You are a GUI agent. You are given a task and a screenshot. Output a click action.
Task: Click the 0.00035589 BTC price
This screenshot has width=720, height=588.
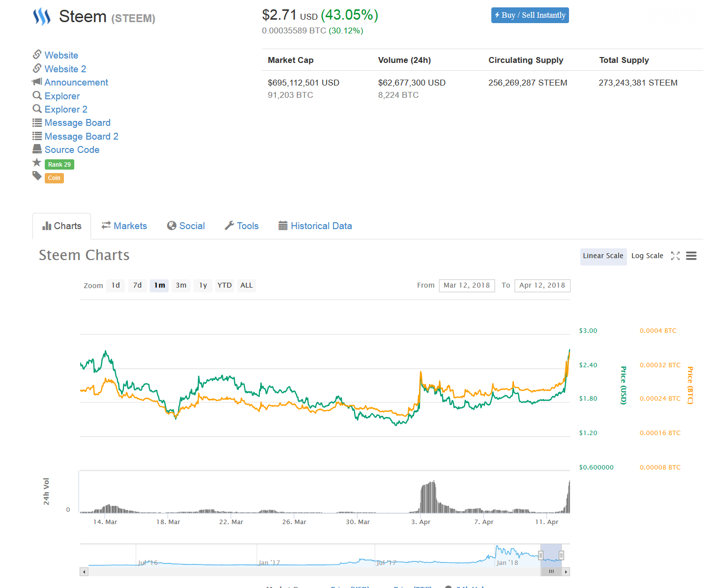(x=294, y=31)
